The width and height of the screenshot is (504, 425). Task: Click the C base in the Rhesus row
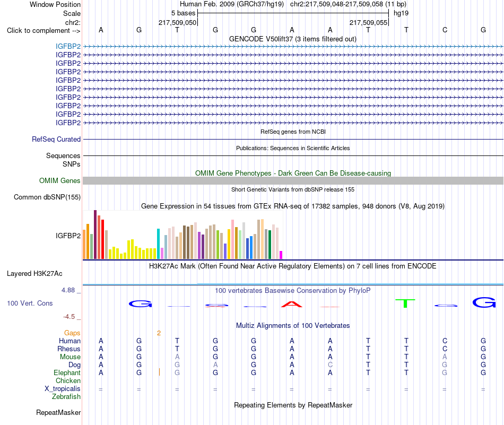[x=445, y=349]
